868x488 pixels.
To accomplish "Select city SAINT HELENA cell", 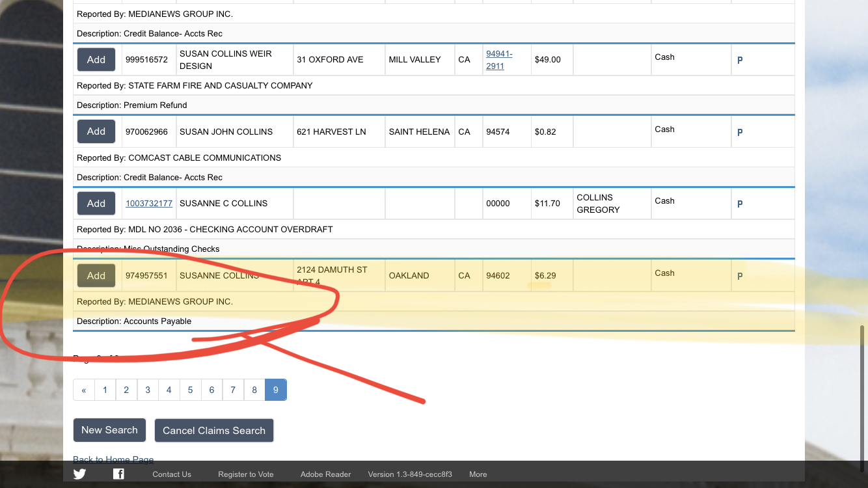I will click(420, 131).
